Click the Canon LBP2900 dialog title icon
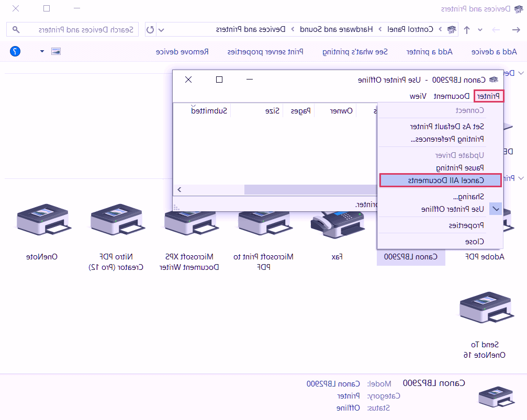527x420 pixels. tap(494, 80)
